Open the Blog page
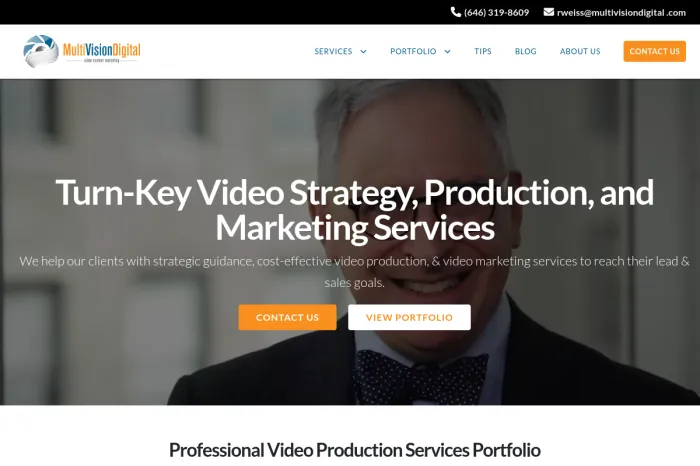700x466 pixels. pos(525,51)
